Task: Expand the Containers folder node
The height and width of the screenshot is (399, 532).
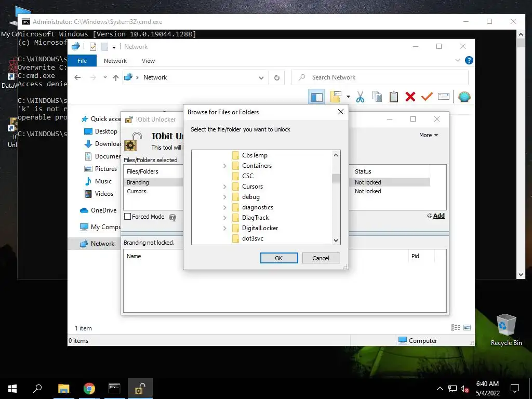Action: [224, 166]
